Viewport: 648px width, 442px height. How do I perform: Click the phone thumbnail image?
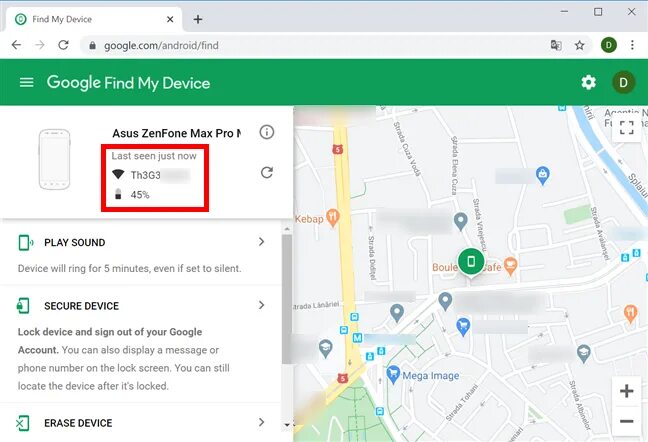point(54,159)
